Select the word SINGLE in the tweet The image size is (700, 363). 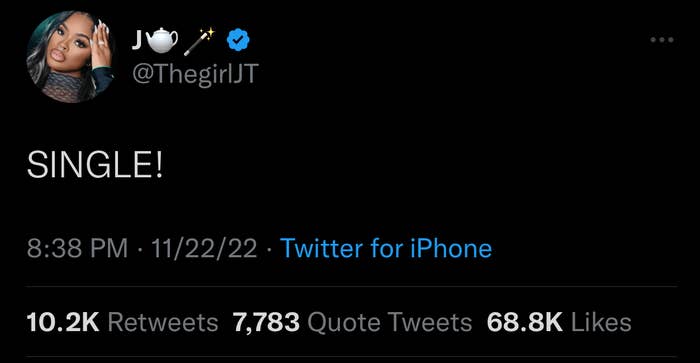pos(89,165)
